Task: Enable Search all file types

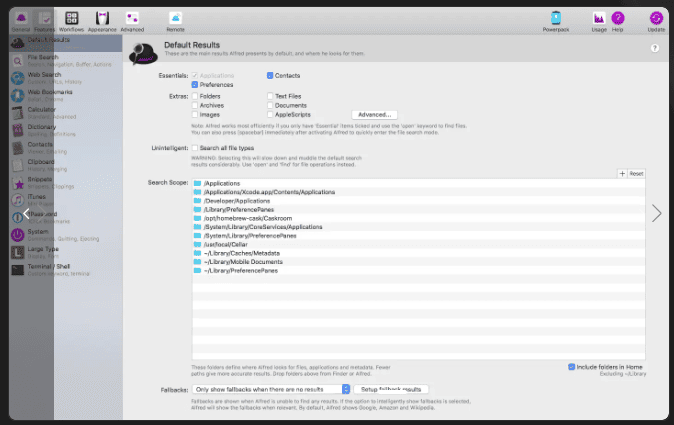Action: (x=195, y=148)
